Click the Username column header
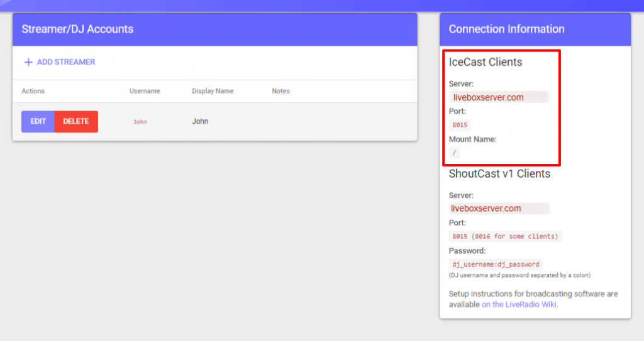 (x=145, y=91)
